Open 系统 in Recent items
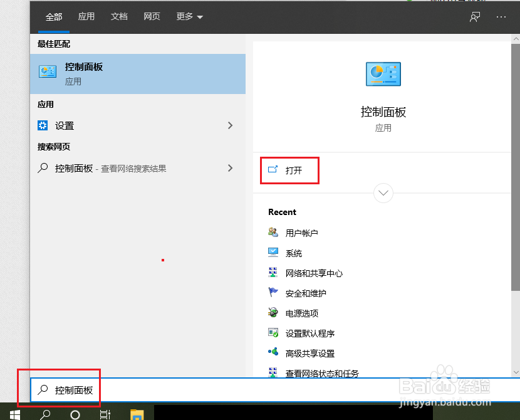 pos(294,253)
